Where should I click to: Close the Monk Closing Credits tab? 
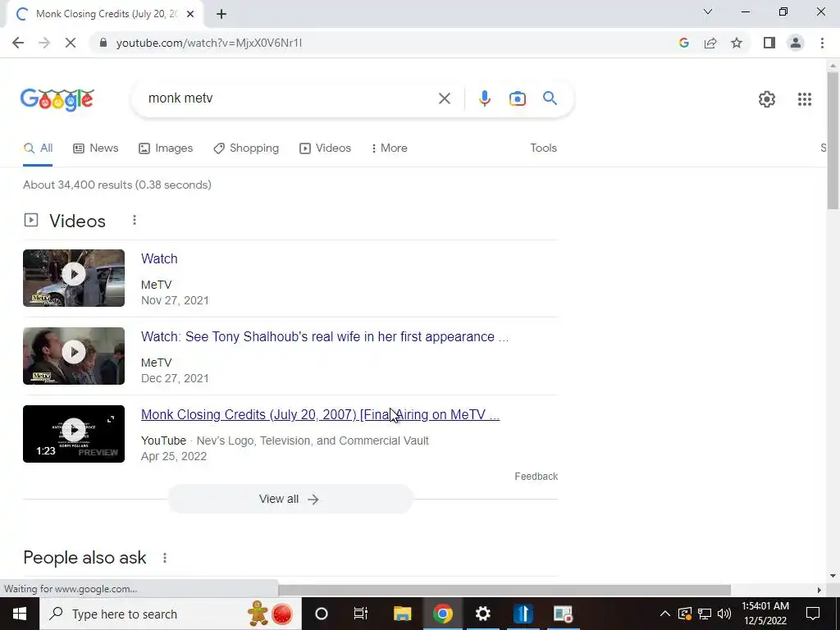click(x=190, y=15)
